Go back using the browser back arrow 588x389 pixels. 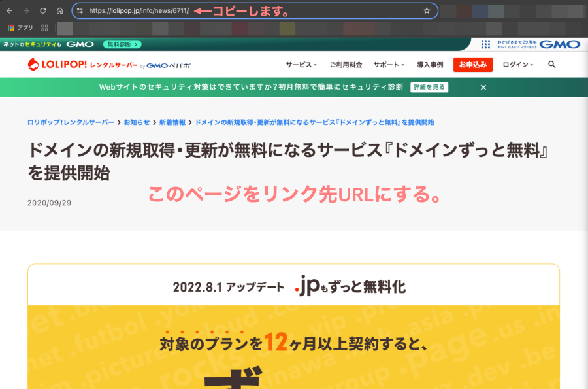(9, 11)
